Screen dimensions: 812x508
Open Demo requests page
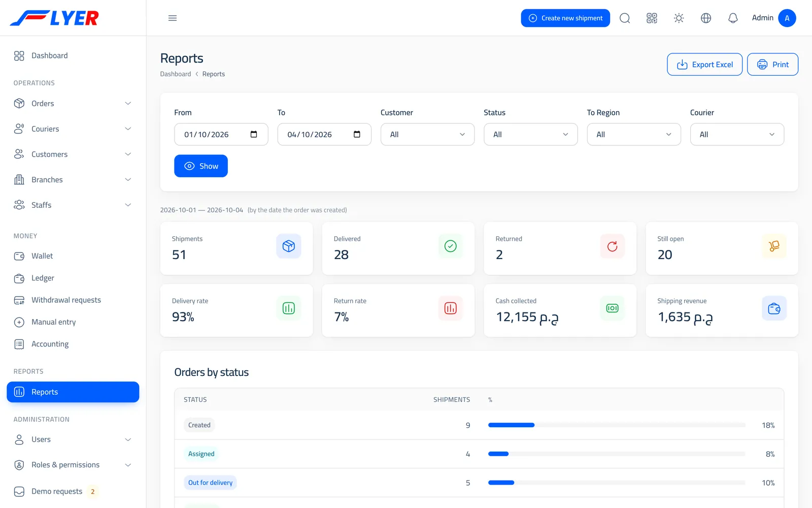pyautogui.click(x=73, y=492)
